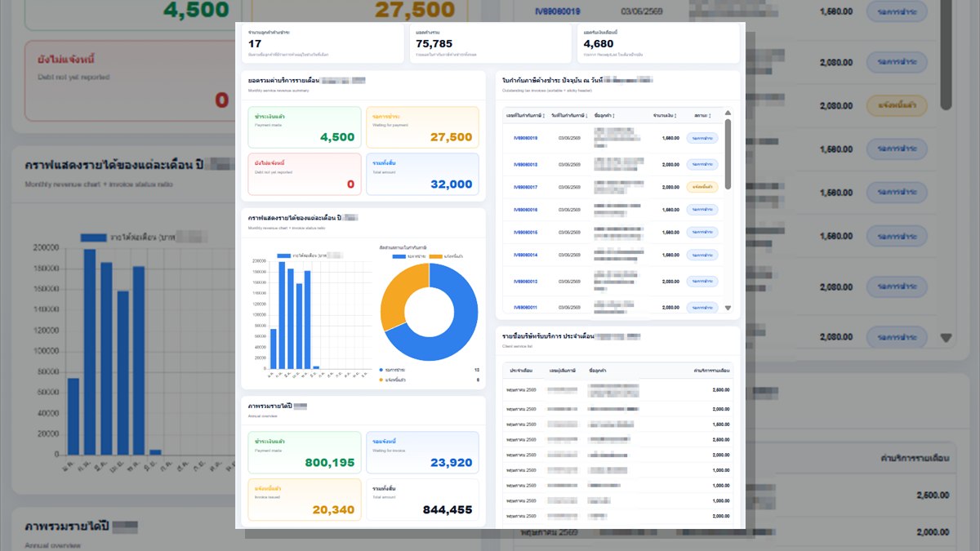Click the client list's monthly service fee header

[x=711, y=371]
